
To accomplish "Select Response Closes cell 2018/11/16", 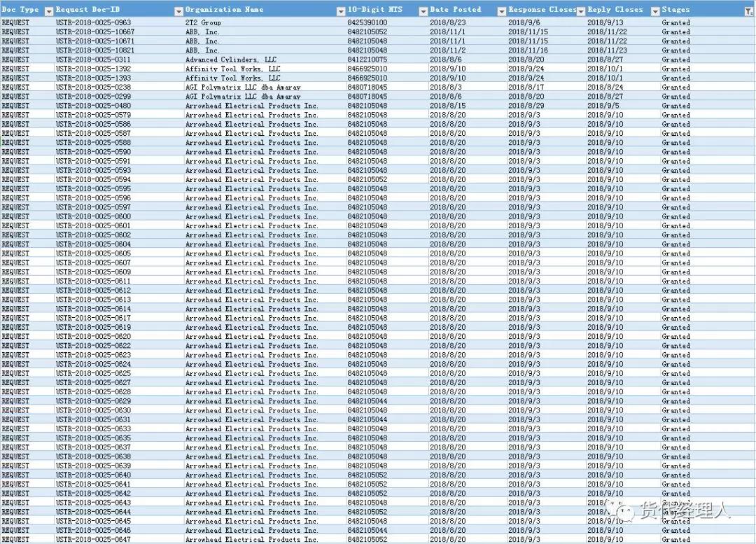I will (546, 50).
